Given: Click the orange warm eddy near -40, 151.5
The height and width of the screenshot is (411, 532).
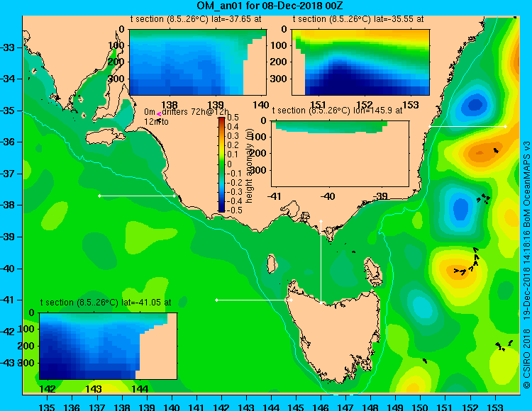Looking at the screenshot, I should click(x=459, y=271).
